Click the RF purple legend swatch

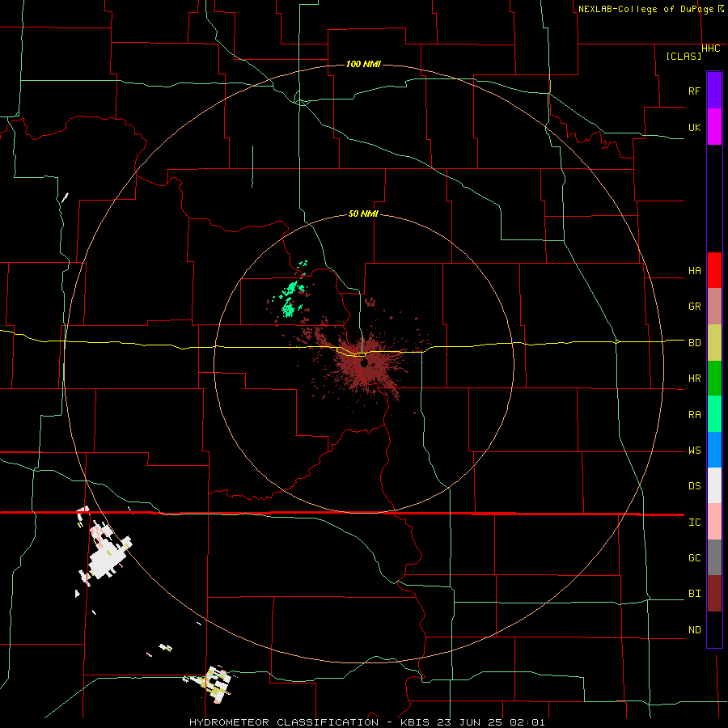714,91
